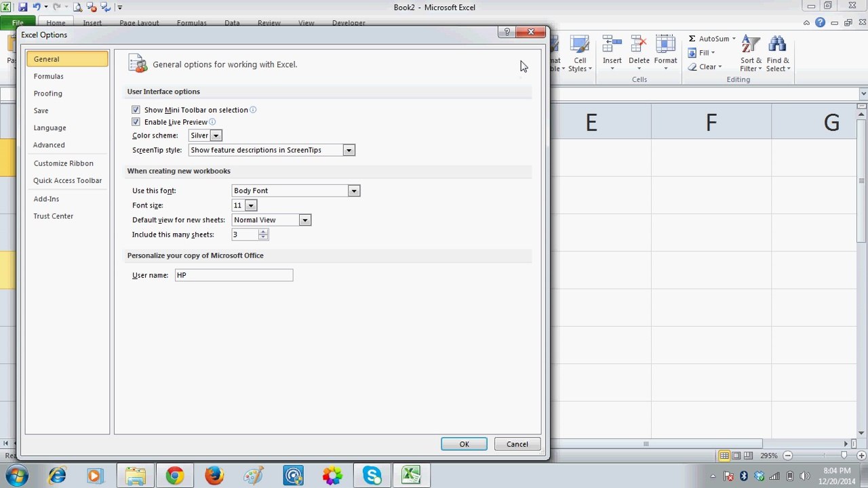Open Default view for new sheets dropdown
Viewport: 868px width, 488px height.
click(x=304, y=220)
